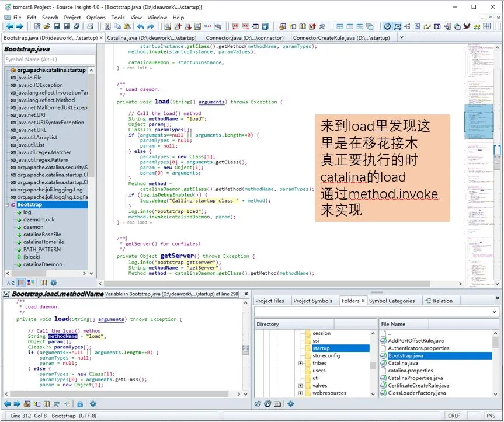The image size is (504, 422).
Task: Click the Symbol Name search field
Action: pos(50,60)
